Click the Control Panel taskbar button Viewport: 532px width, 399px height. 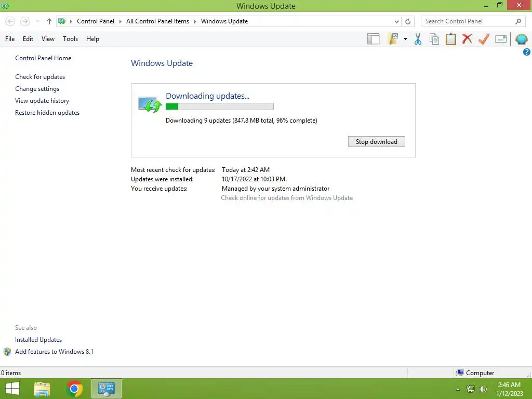[106, 389]
